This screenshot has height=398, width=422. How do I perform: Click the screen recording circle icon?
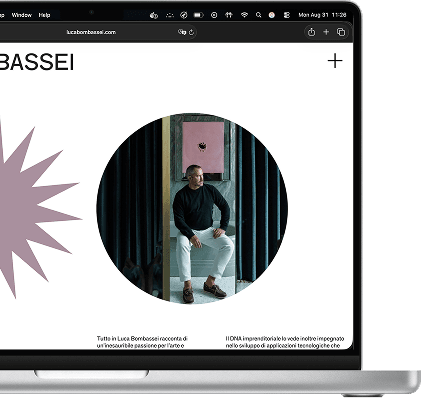[214, 15]
